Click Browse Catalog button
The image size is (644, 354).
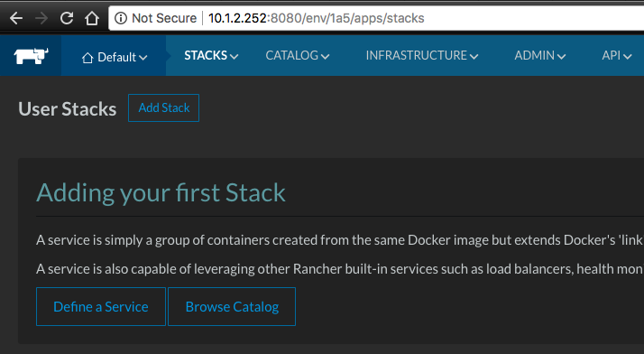[232, 307]
